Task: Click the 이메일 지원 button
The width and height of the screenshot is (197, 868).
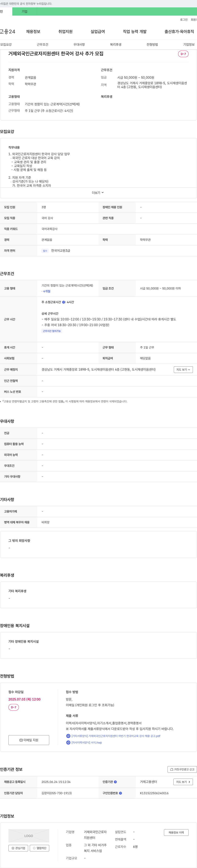Action: tap(29, 740)
